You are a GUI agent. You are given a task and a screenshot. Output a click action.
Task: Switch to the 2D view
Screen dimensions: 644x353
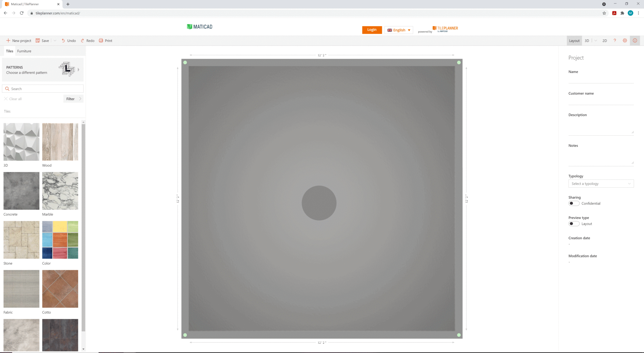click(605, 41)
